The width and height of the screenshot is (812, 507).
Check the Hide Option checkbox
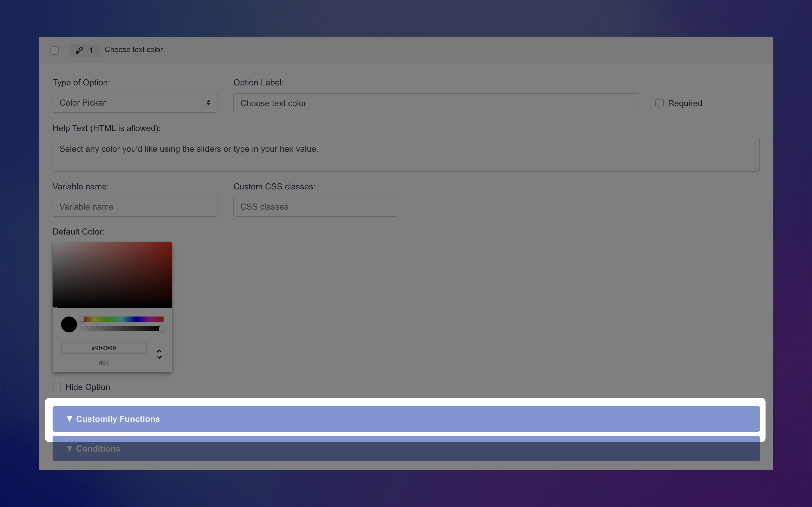pos(57,387)
